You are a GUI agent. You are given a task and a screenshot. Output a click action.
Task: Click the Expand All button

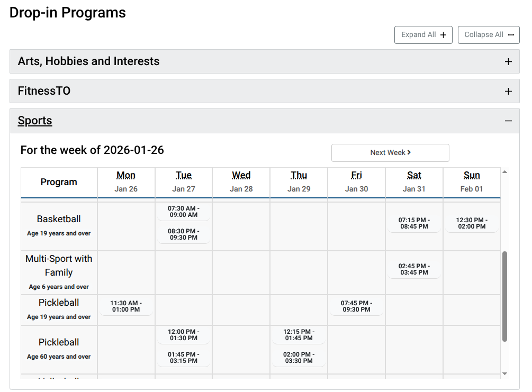coord(423,35)
